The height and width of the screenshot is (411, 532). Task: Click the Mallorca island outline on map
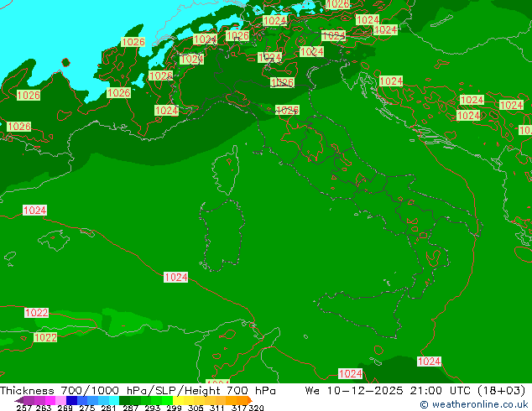click(x=54, y=240)
